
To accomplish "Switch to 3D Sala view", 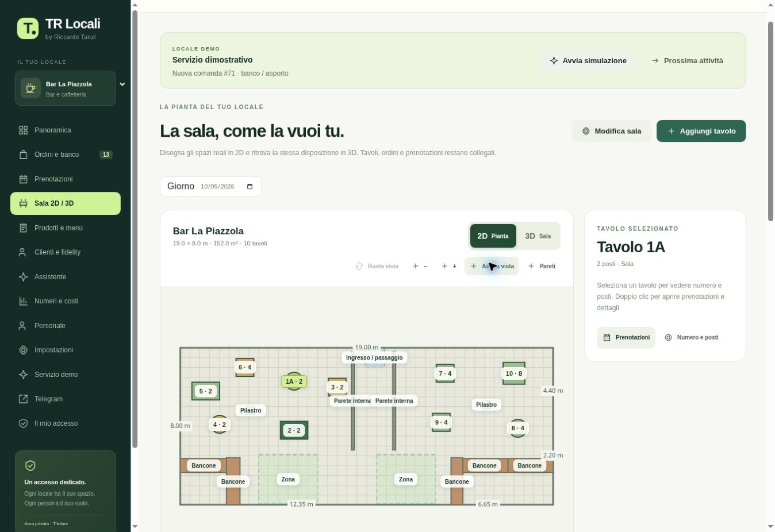I will click(x=538, y=236).
